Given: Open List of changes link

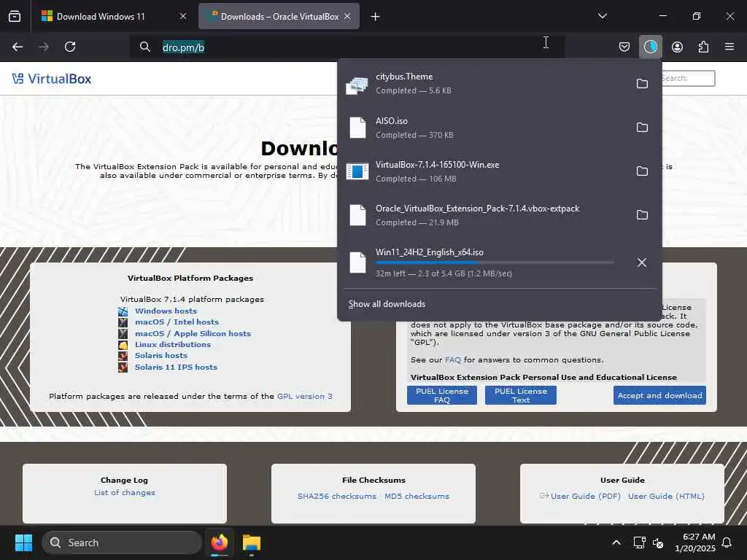Looking at the screenshot, I should click(x=124, y=492).
